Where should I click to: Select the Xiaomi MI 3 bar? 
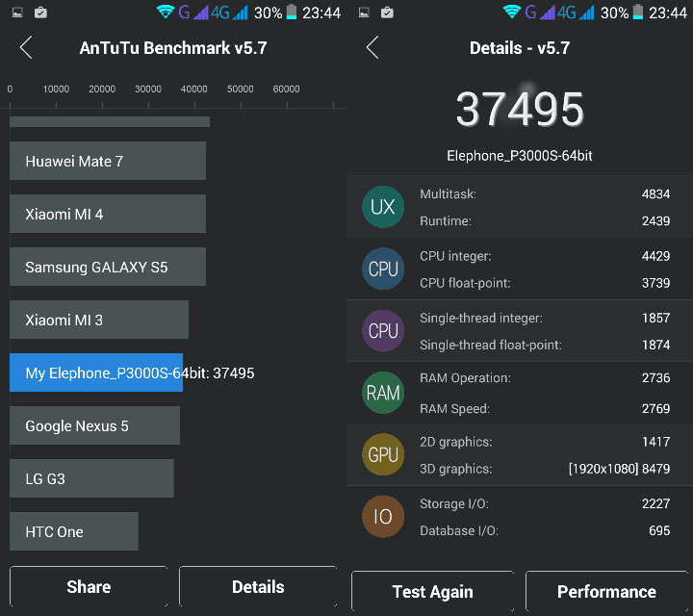[99, 320]
